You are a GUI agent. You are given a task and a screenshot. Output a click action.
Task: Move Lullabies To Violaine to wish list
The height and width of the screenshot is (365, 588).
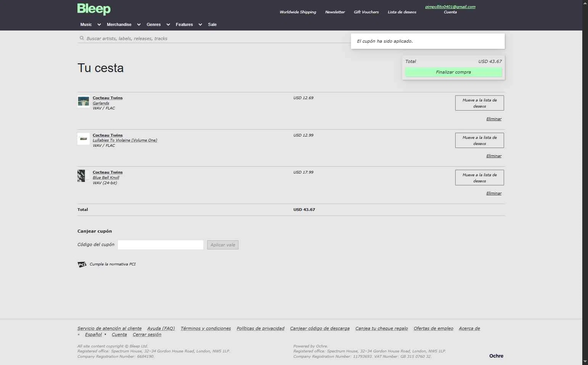(x=480, y=140)
